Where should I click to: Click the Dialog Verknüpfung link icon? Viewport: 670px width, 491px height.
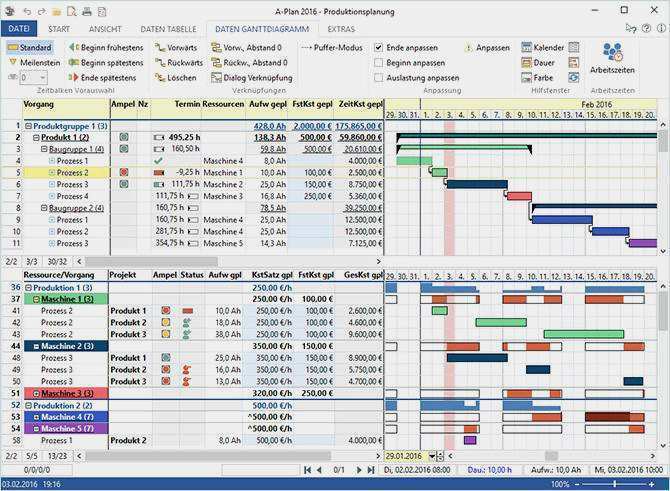[216, 78]
